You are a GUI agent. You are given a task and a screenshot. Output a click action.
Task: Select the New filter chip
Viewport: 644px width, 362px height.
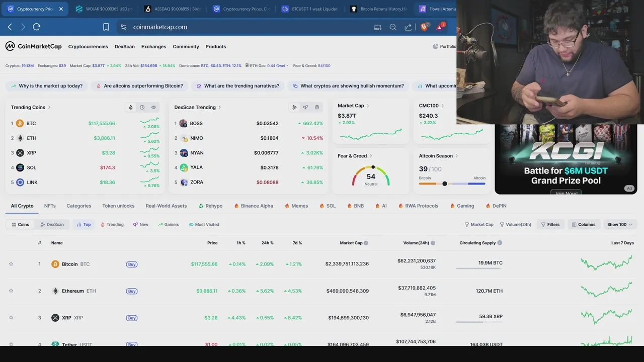(x=141, y=225)
